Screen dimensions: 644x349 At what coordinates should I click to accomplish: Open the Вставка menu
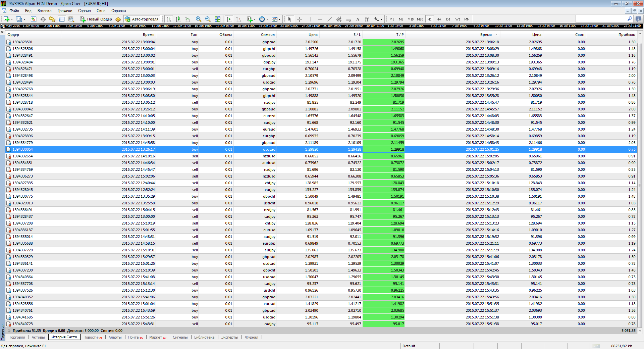[44, 11]
